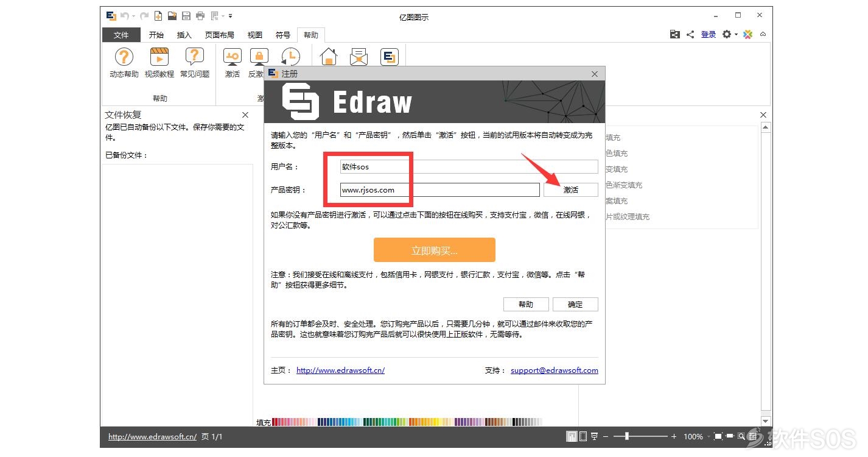Viewport: 868px width, 457px height.
Task: Open the customize quick access toolbar arrow
Action: tap(231, 16)
